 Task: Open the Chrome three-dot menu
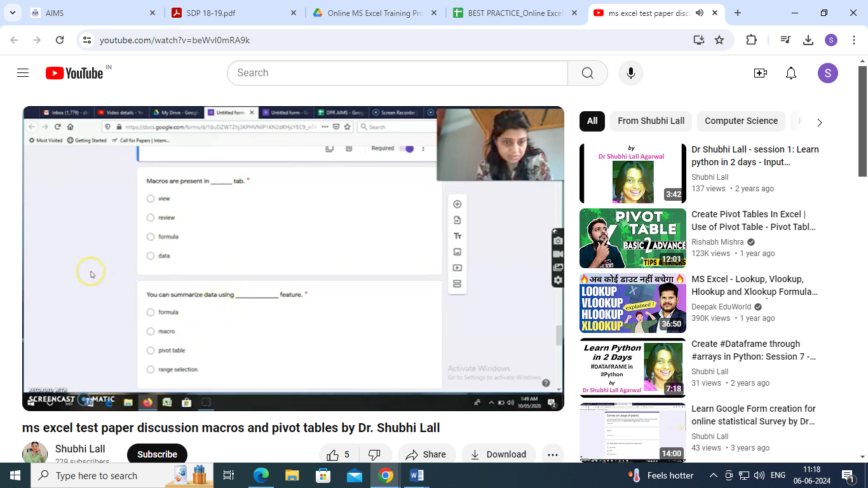pos(854,40)
